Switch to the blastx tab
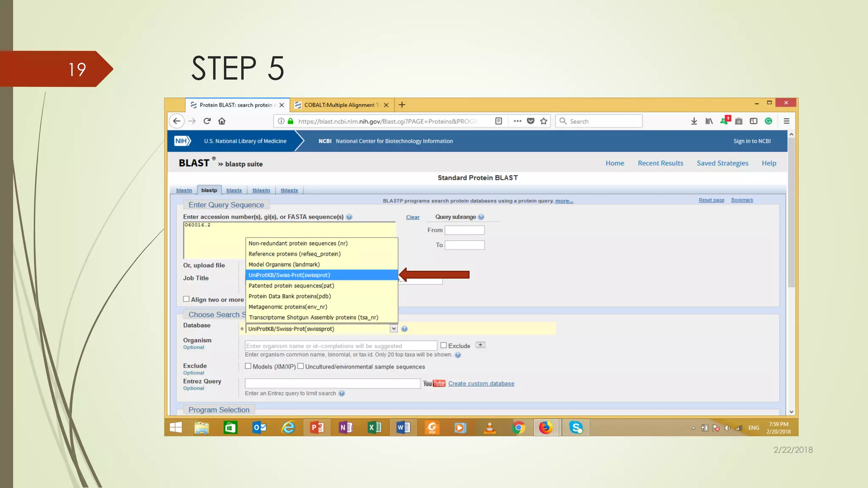The height and width of the screenshot is (488, 868). tap(234, 191)
